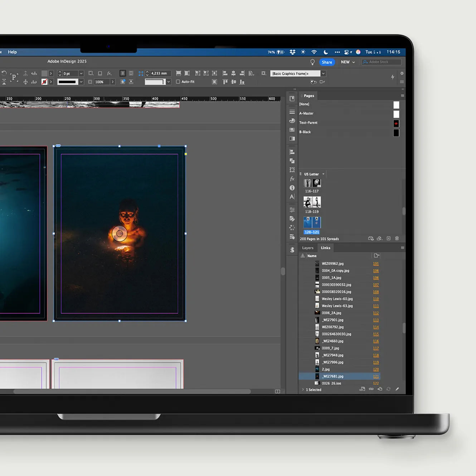Open the Help menu
Image resolution: width=476 pixels, height=476 pixels.
(12, 52)
